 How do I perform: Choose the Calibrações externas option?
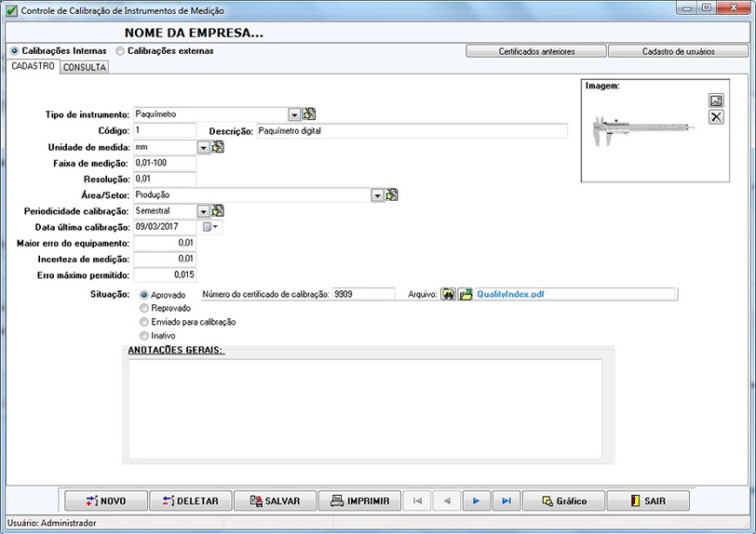120,51
